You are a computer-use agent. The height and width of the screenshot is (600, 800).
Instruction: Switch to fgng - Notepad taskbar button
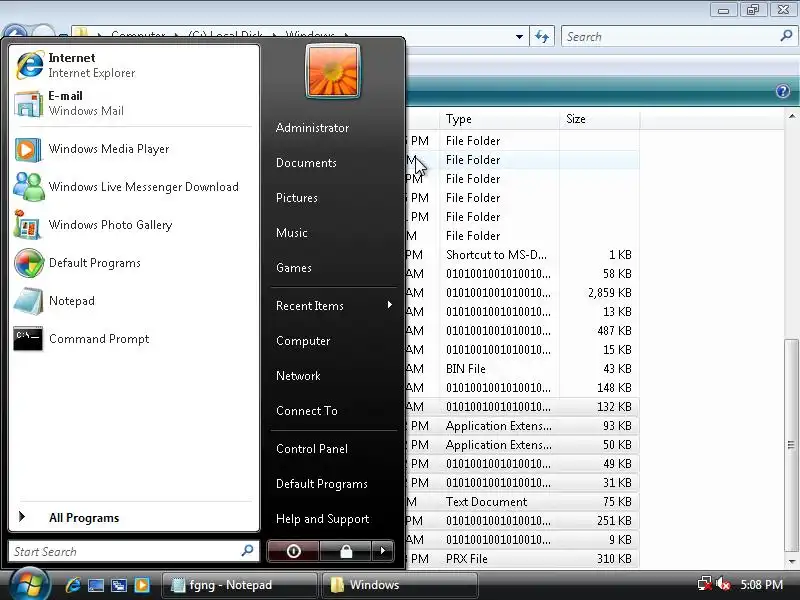(239, 585)
